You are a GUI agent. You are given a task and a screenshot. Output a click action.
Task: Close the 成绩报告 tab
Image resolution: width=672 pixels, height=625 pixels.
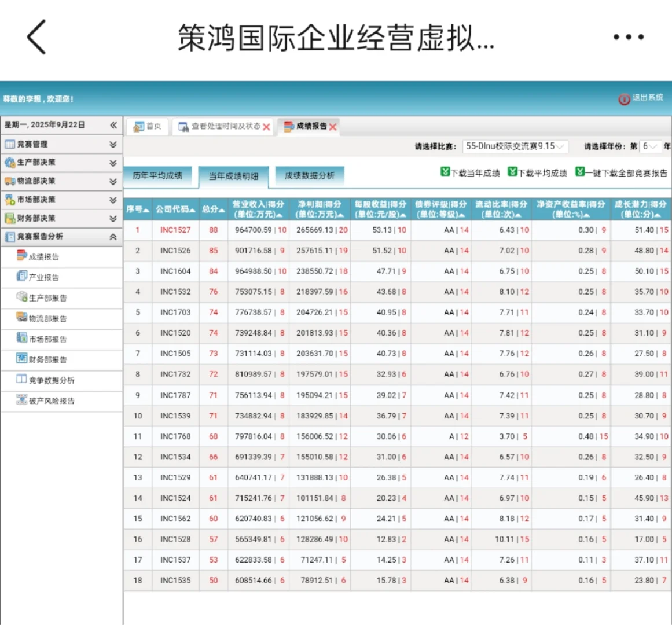pyautogui.click(x=333, y=127)
